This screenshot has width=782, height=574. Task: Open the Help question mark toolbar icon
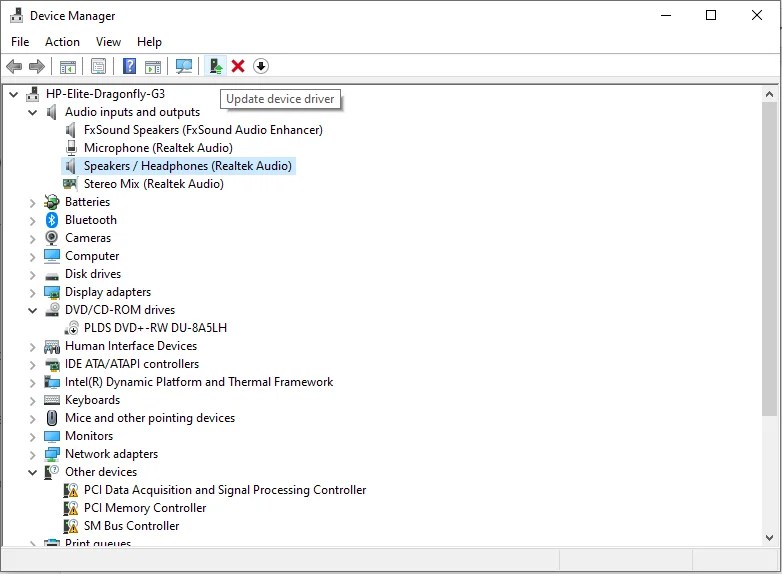click(x=129, y=66)
